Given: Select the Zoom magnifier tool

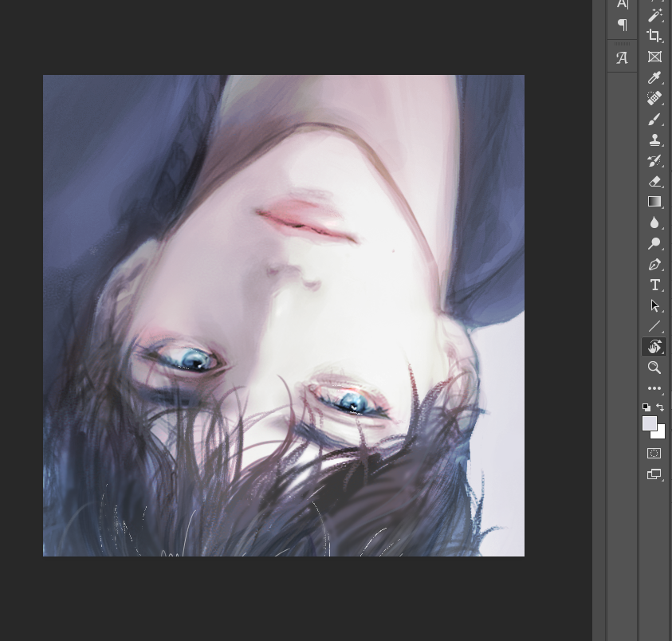Looking at the screenshot, I should pos(654,368).
